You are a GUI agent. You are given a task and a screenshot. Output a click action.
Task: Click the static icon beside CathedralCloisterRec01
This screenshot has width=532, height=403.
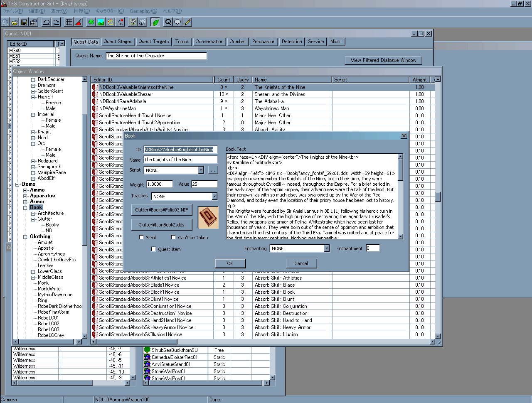tap(147, 357)
